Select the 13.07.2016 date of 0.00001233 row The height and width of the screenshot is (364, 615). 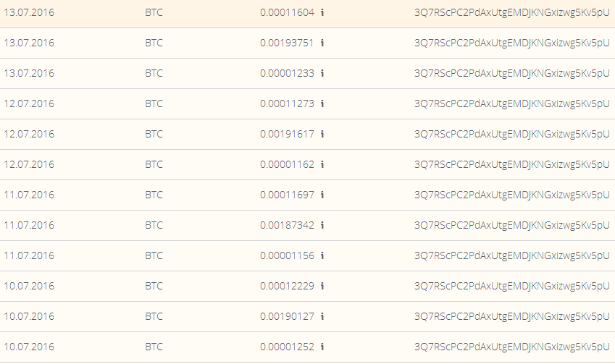29,73
